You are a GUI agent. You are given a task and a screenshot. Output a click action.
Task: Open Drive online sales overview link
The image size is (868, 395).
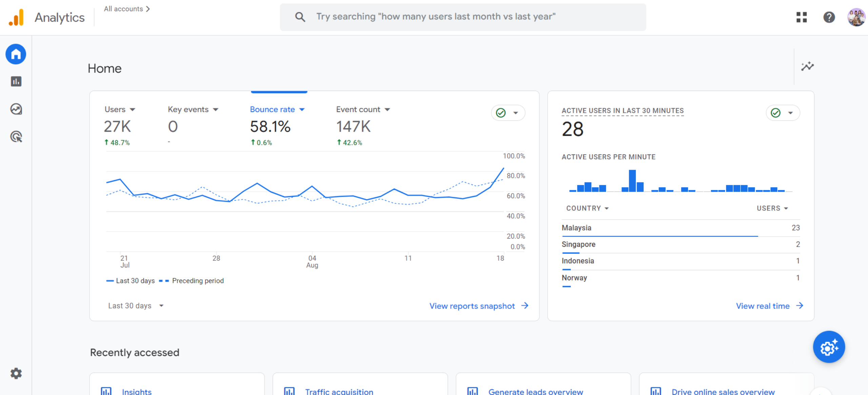coord(723,391)
